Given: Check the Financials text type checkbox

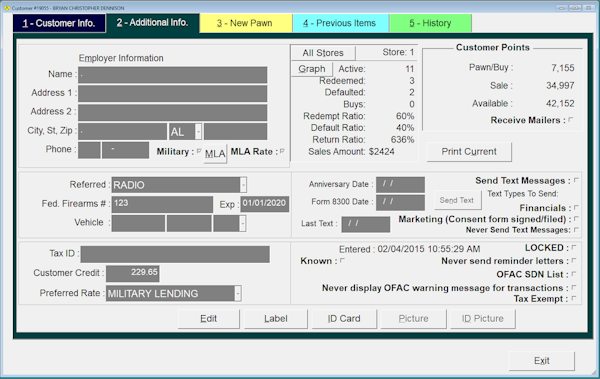Looking at the screenshot, I should point(576,208).
